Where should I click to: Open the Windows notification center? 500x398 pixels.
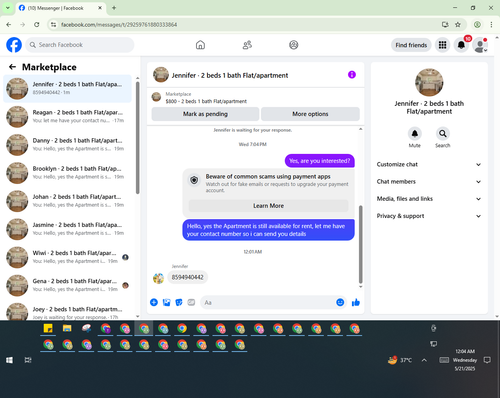(x=487, y=360)
